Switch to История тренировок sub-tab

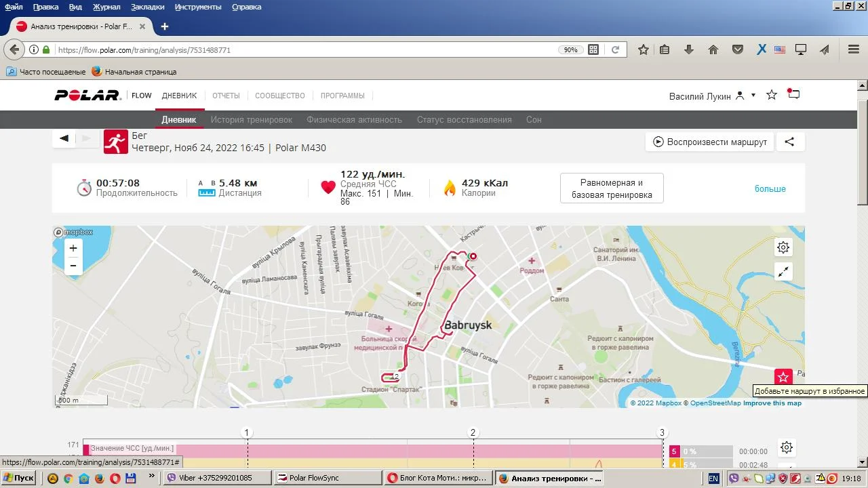click(x=252, y=120)
